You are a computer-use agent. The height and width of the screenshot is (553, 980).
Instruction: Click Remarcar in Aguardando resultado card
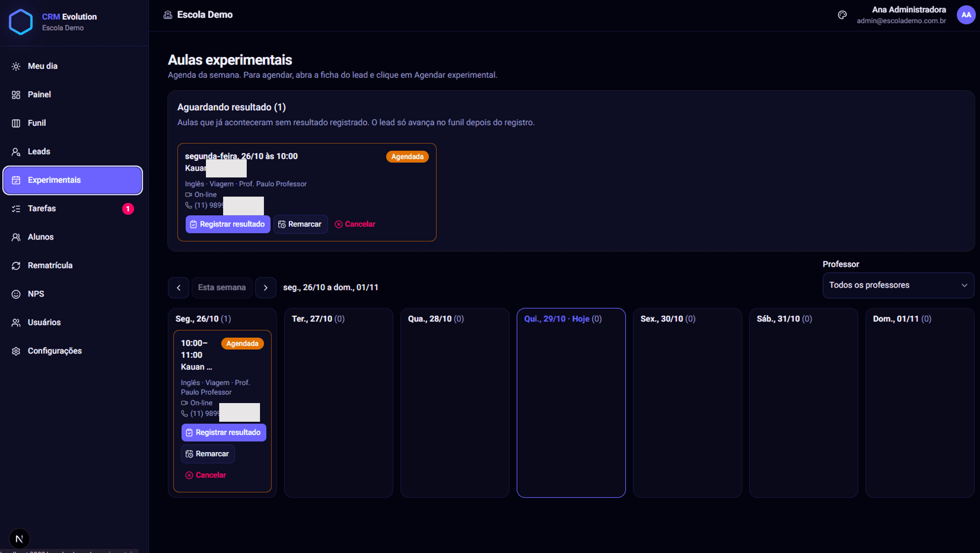coord(300,224)
